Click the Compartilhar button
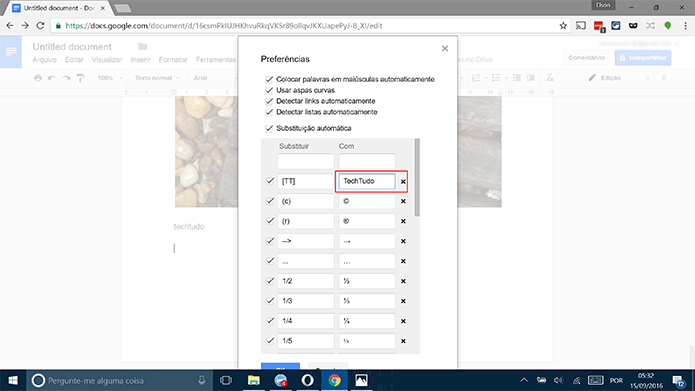The width and height of the screenshot is (695, 391). tap(643, 58)
